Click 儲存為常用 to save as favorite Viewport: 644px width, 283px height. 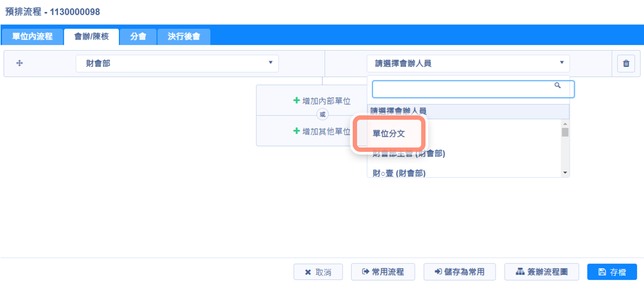point(460,272)
